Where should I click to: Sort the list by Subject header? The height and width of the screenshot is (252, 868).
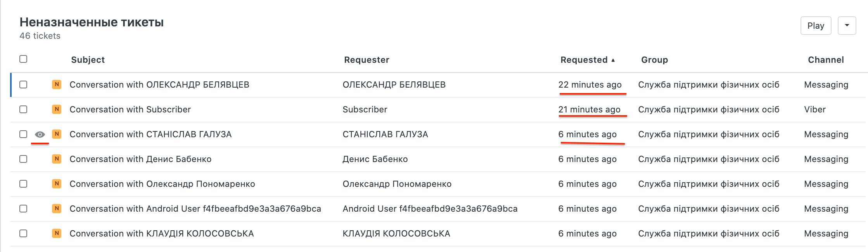click(x=88, y=60)
